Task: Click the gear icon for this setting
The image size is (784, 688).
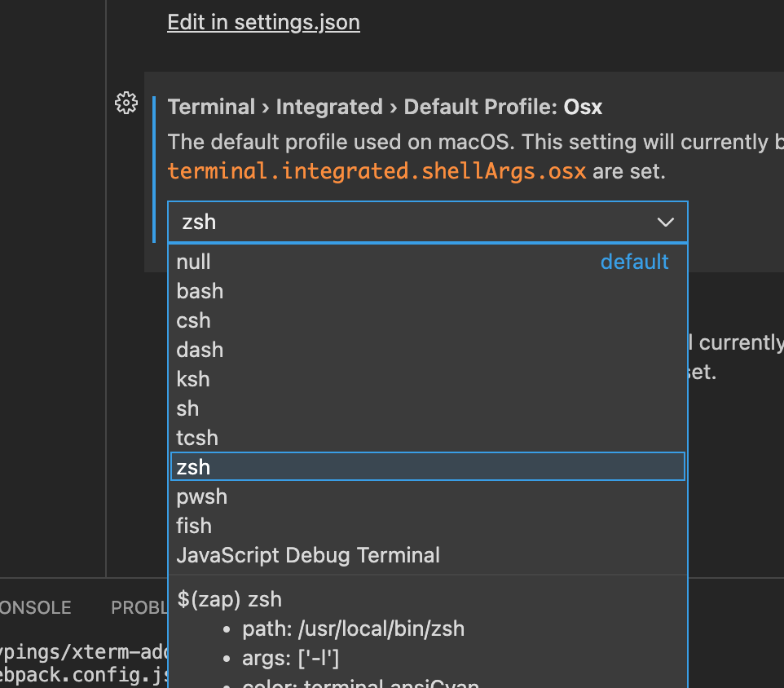Action: click(126, 103)
